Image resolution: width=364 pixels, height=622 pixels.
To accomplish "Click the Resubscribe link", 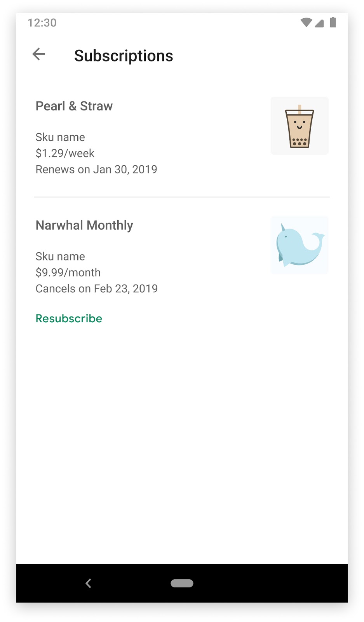I will (x=69, y=318).
